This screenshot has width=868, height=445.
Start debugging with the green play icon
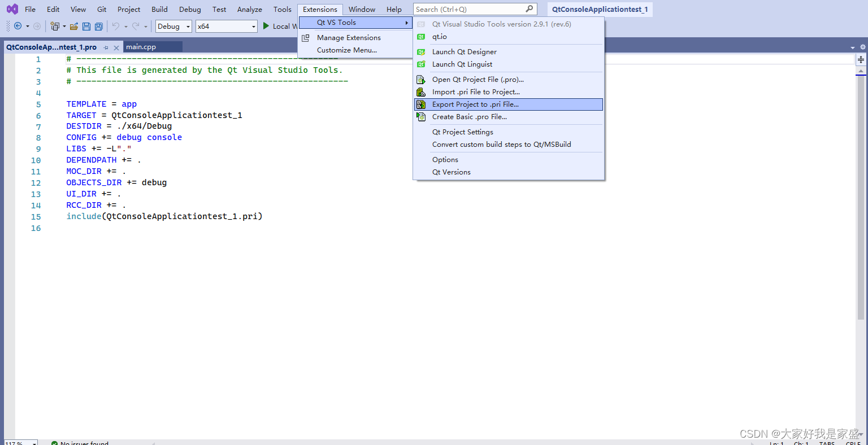pos(266,26)
